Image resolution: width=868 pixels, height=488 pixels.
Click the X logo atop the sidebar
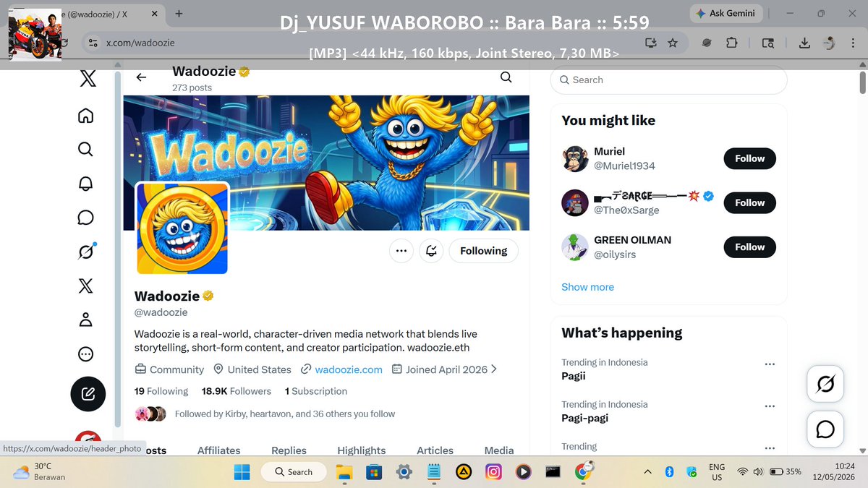pos(88,79)
